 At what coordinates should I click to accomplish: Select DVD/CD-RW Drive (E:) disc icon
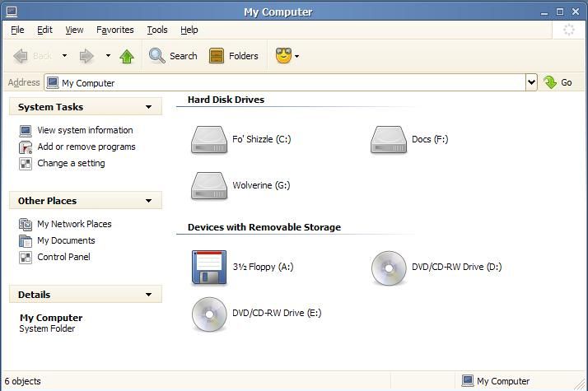coord(209,314)
